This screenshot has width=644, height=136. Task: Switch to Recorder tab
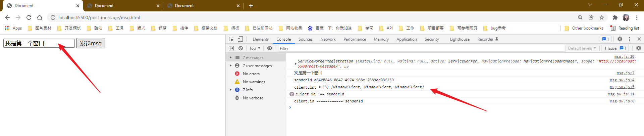tap(488, 39)
